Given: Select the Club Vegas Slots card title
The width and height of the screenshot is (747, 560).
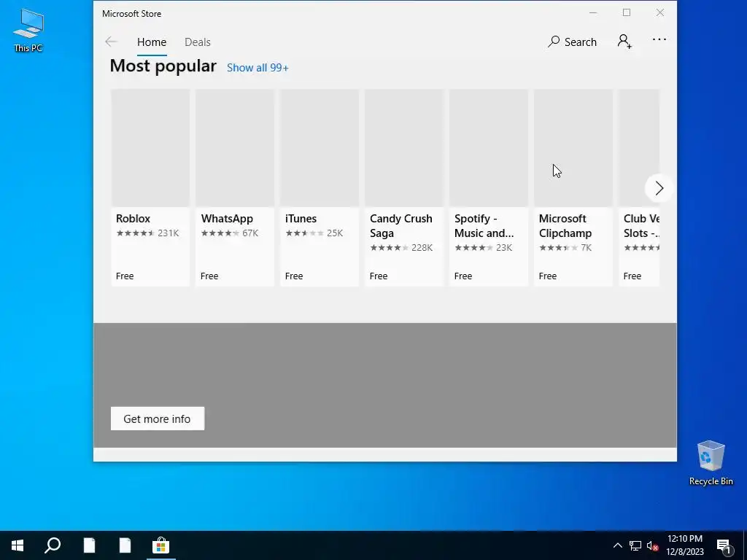Looking at the screenshot, I should 642,226.
